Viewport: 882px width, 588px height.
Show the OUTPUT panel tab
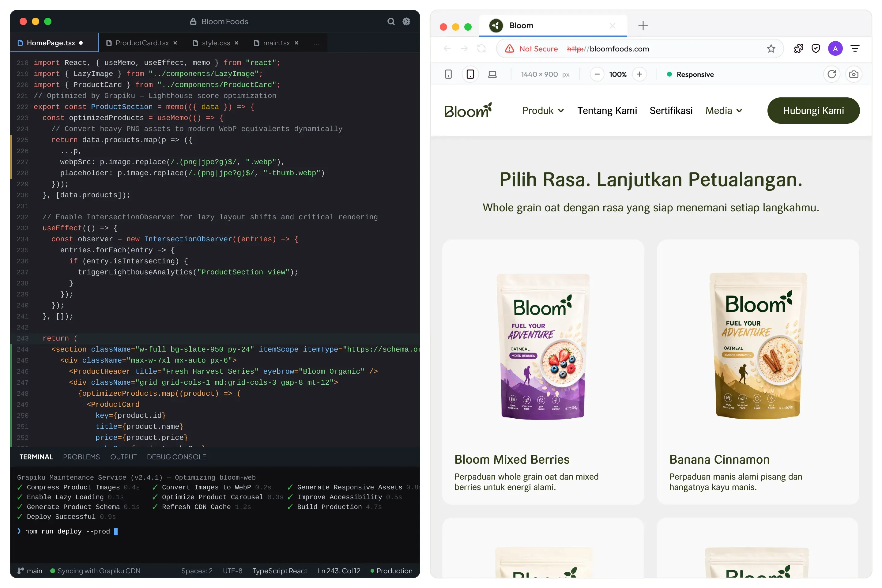coord(123,457)
